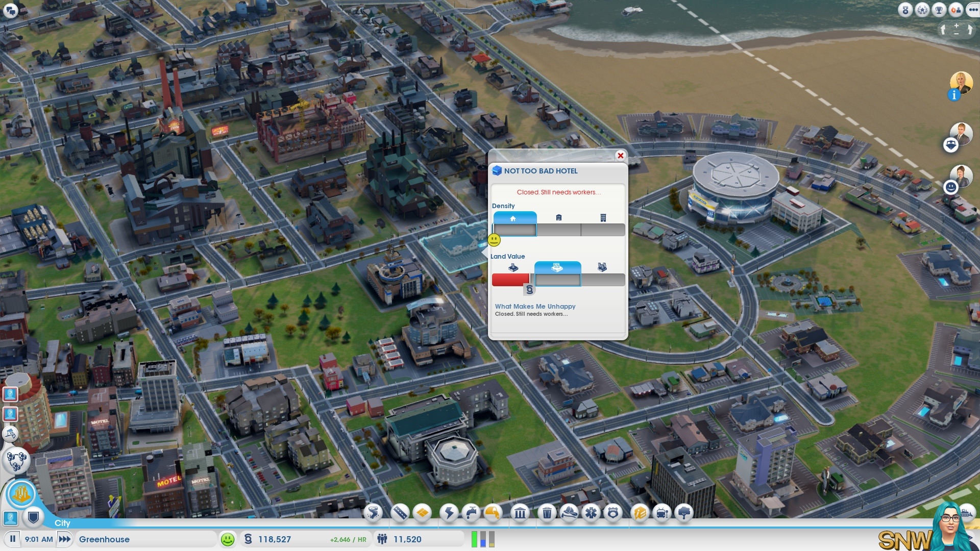The height and width of the screenshot is (551, 980).
Task: Open the Mass Transit bus menu
Action: [661, 512]
